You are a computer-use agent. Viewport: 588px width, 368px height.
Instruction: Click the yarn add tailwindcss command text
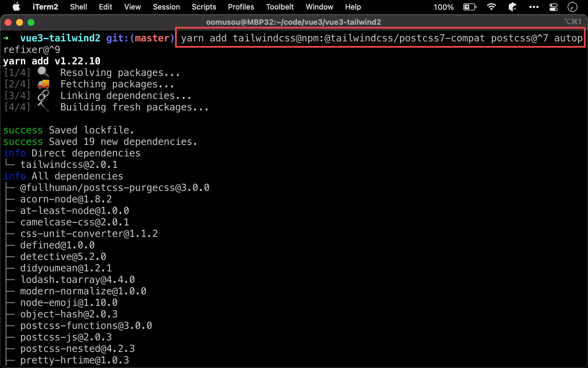pyautogui.click(x=382, y=38)
